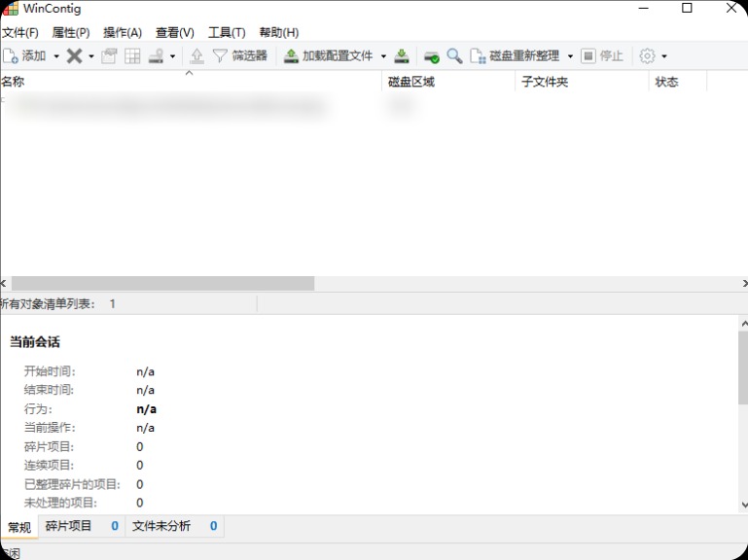Click the horizontal scrollbar right arrow
The width and height of the screenshot is (748, 560).
(x=744, y=283)
